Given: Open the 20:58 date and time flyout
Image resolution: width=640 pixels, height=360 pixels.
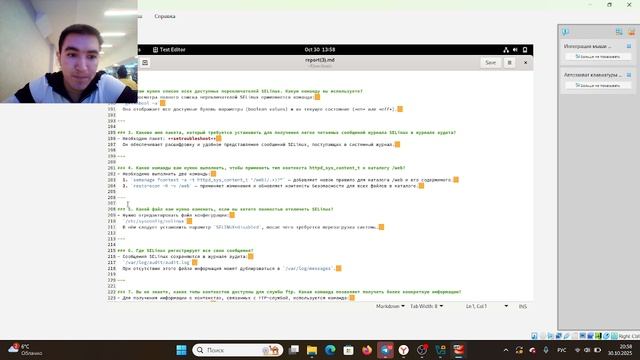Looking at the screenshot, I should [x=619, y=350].
